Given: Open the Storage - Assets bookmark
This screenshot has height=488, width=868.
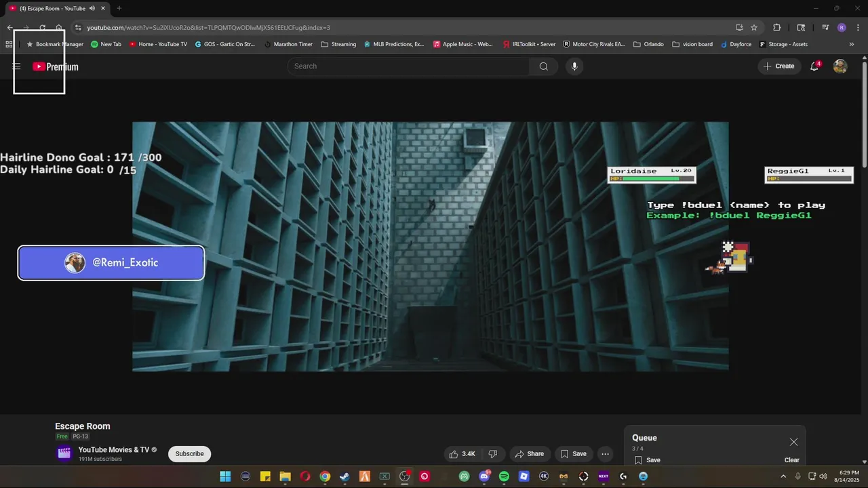Looking at the screenshot, I should tap(783, 44).
